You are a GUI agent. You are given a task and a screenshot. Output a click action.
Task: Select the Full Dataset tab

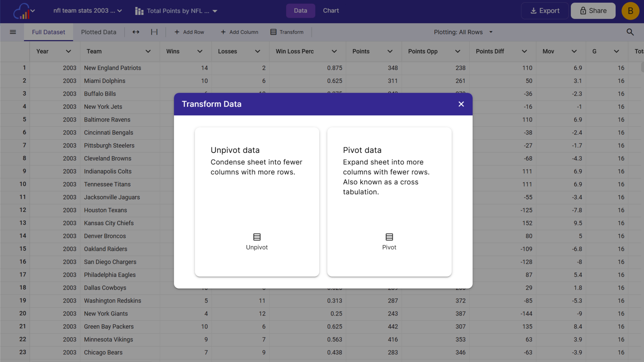[48, 32]
